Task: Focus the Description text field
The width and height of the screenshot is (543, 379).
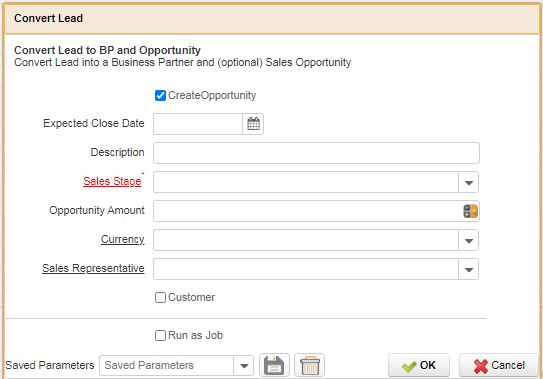Action: (317, 153)
